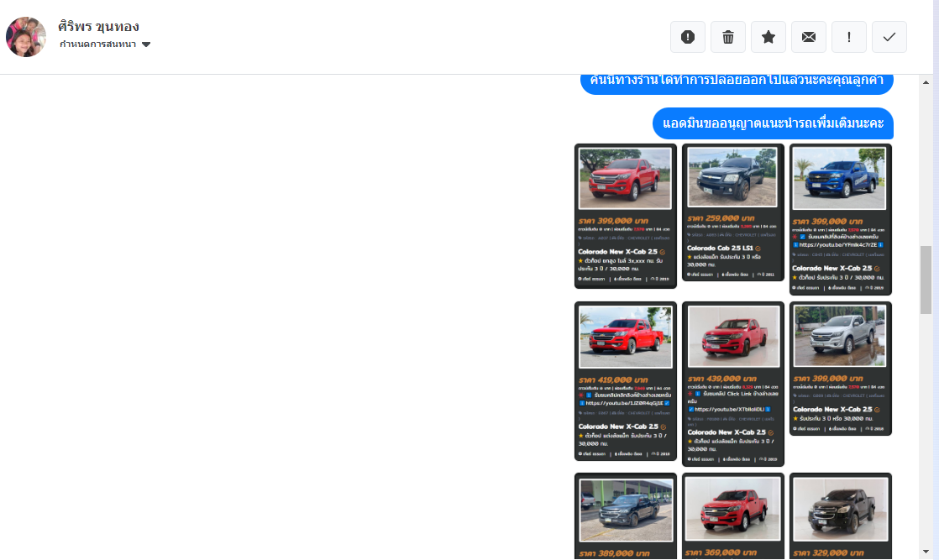Screen dimensions: 939x560
Task: Click the chat scrollbar thumb
Action: [926, 280]
